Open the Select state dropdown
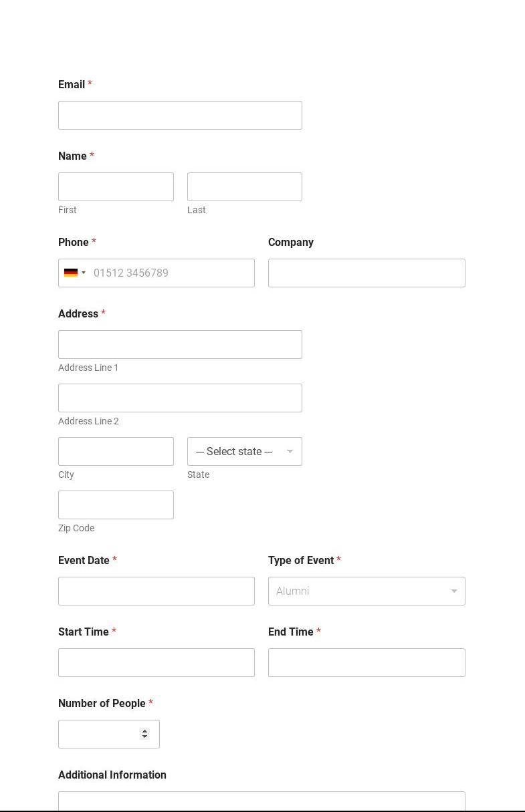 pyautogui.click(x=244, y=452)
